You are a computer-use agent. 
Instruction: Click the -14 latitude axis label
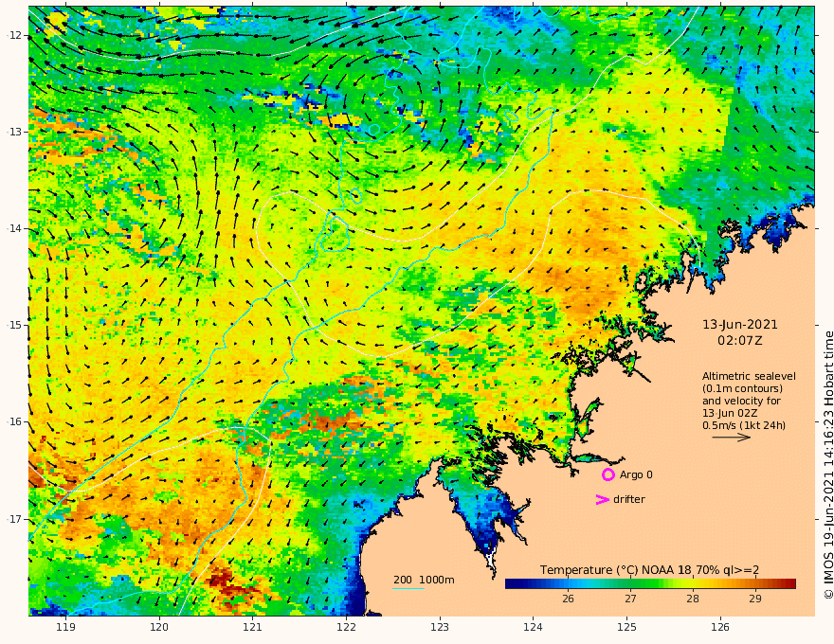[x=14, y=228]
